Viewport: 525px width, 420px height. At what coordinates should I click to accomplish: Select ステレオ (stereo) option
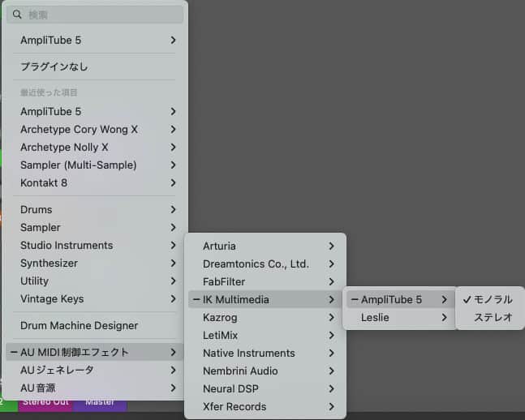pos(490,317)
